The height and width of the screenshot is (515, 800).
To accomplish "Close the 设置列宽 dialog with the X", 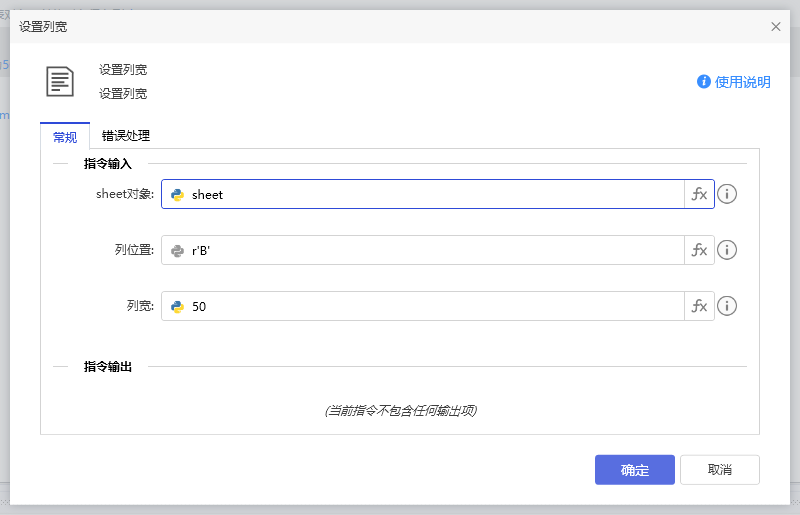I will point(776,27).
